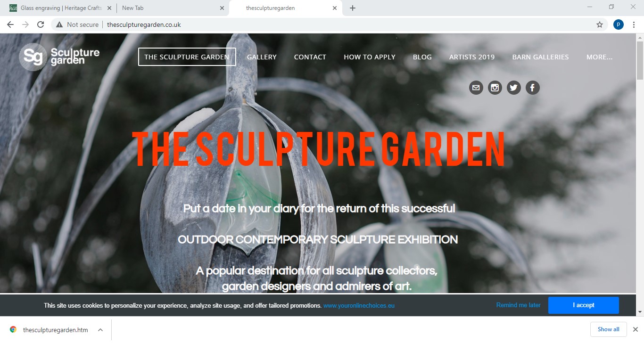Viewport: 644px width, 343px height.
Task: Follow the www.youronlinechoices.eu link
Action: click(359, 306)
